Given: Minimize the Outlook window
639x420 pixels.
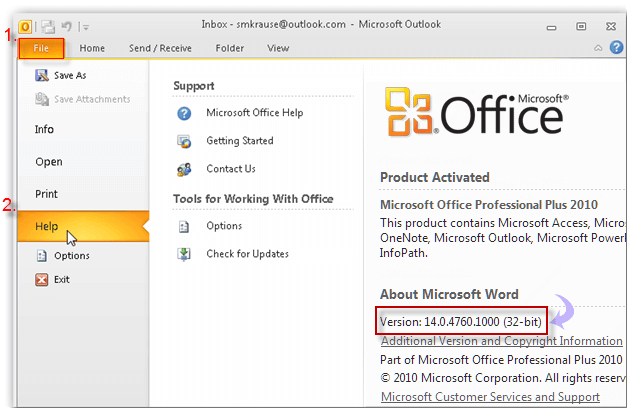Looking at the screenshot, I should (x=551, y=27).
